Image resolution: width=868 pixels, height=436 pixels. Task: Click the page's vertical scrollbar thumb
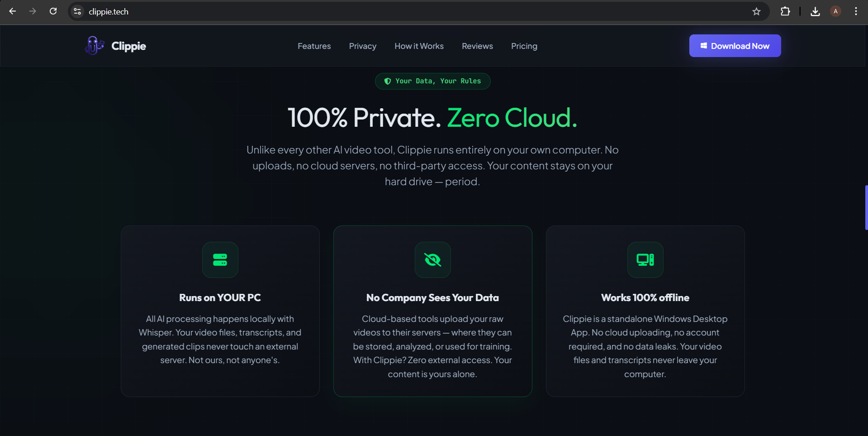coord(866,207)
